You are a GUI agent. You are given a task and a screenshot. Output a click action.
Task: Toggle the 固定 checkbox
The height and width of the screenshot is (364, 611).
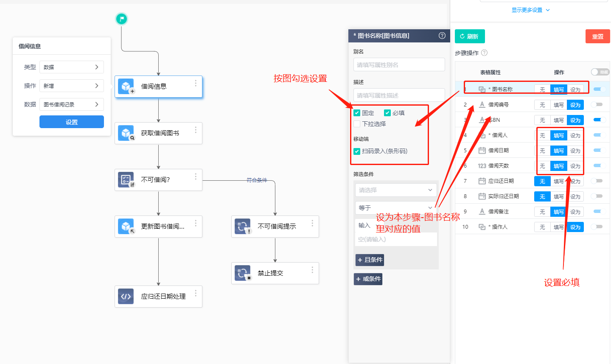coord(357,113)
